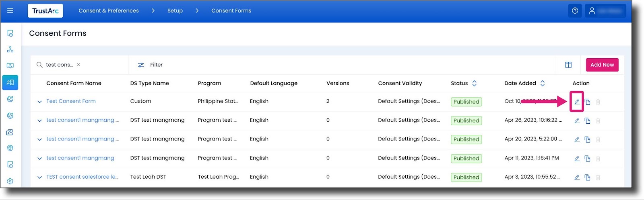Open the user profile menu
The height and width of the screenshot is (200, 644).
(x=605, y=11)
